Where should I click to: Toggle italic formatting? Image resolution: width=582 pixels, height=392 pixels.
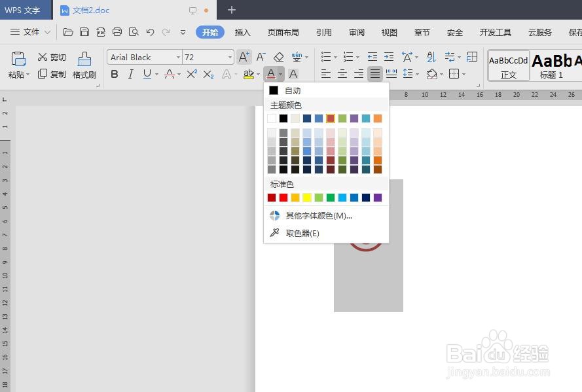130,73
